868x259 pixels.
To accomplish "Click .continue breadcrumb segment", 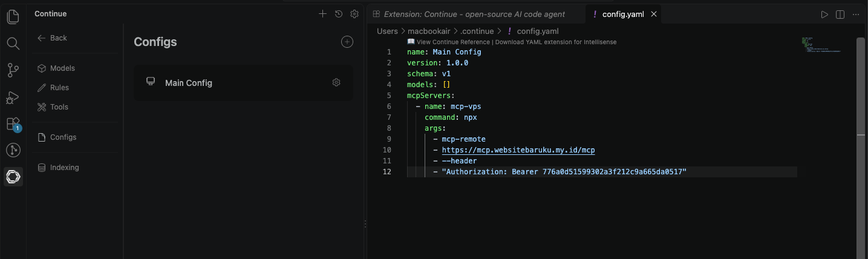I will (477, 31).
